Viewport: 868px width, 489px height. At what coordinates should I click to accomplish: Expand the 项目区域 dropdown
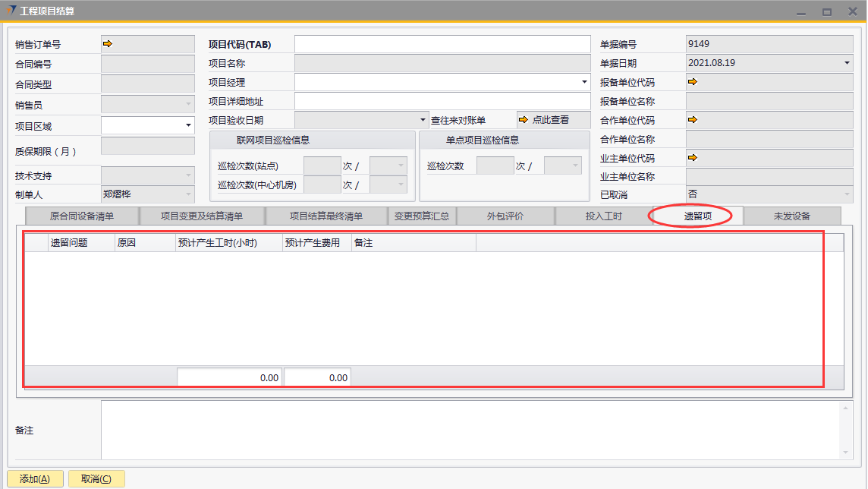[187, 125]
